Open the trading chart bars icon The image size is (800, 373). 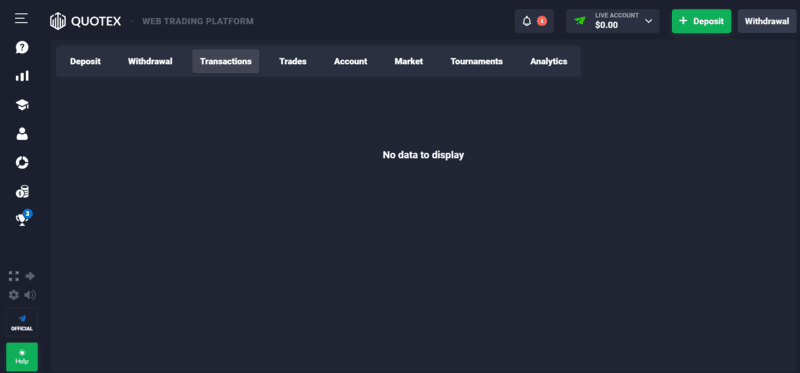click(22, 76)
